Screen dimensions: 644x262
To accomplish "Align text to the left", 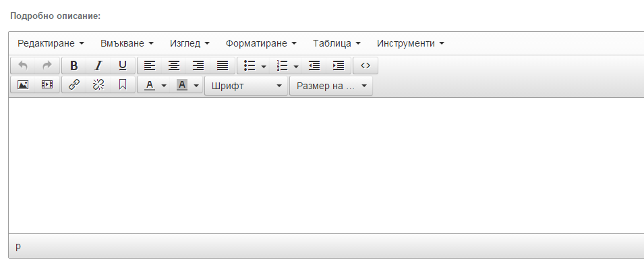I will click(x=150, y=65).
